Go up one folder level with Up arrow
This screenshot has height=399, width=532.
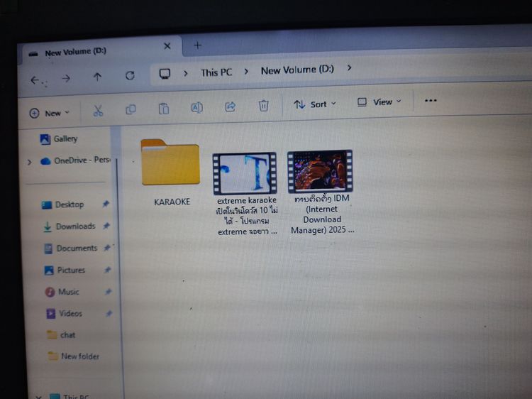(x=97, y=77)
